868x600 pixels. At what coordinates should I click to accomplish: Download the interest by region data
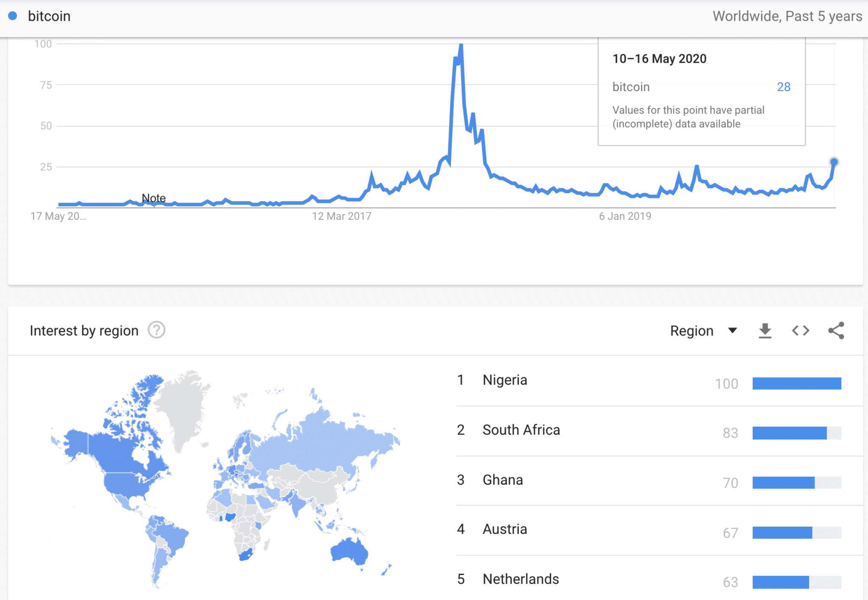pos(765,331)
